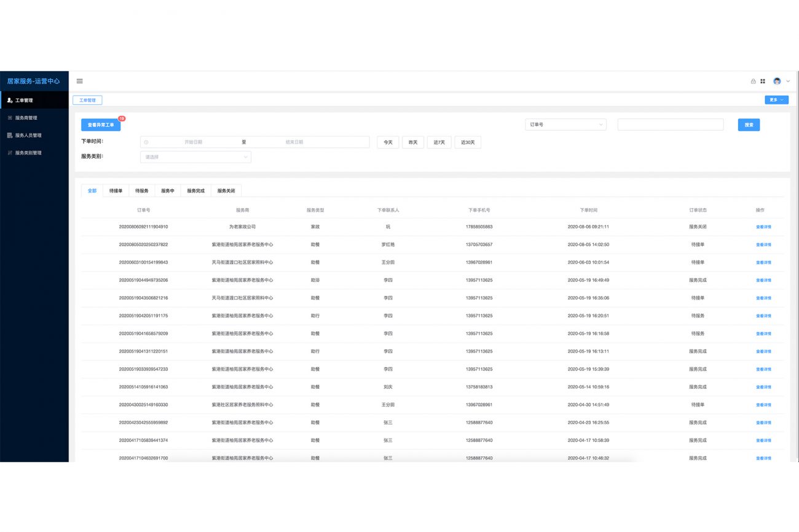This screenshot has width=799, height=532.
Task: Click the 查看异常工单 button
Action: 101,125
